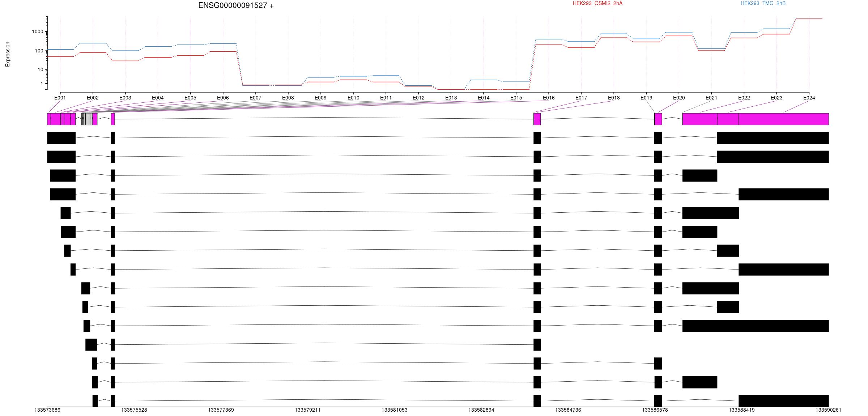868x416 pixels.
Task: Click the exon label E018
Action: pos(614,98)
